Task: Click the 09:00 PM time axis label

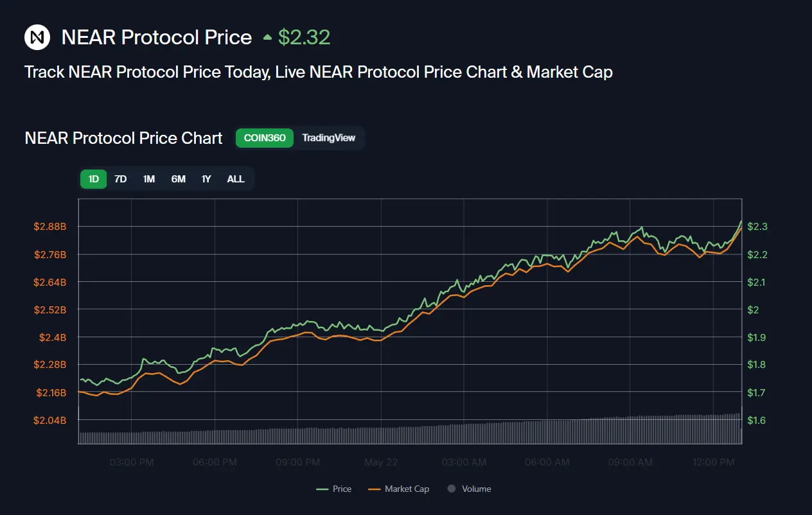Action: [x=298, y=462]
